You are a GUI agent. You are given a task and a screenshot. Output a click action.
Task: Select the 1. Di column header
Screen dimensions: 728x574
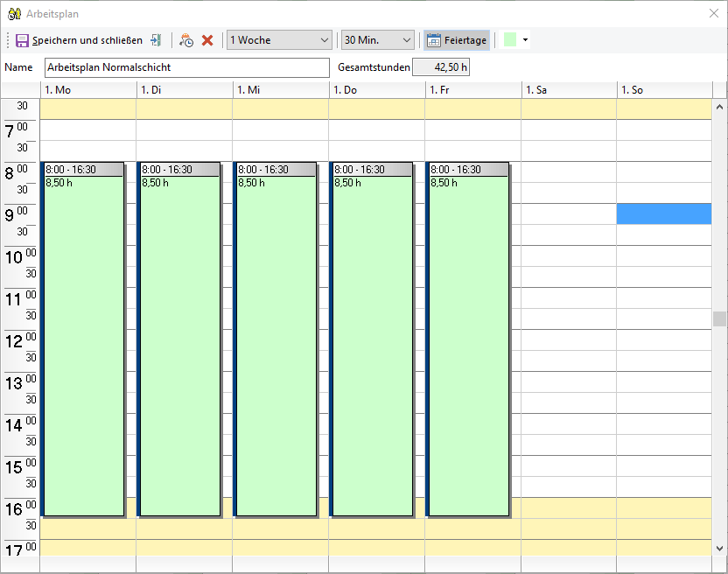click(185, 90)
